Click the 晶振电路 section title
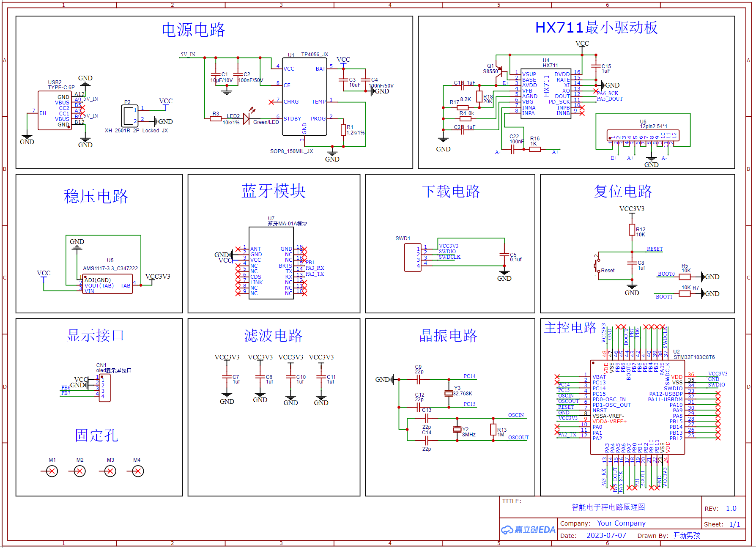 [x=448, y=336]
